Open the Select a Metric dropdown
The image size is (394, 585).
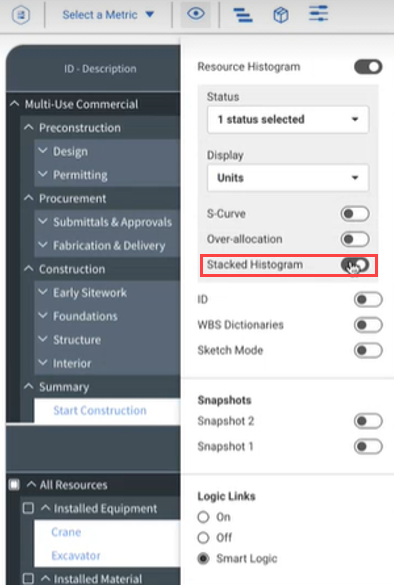pyautogui.click(x=108, y=15)
